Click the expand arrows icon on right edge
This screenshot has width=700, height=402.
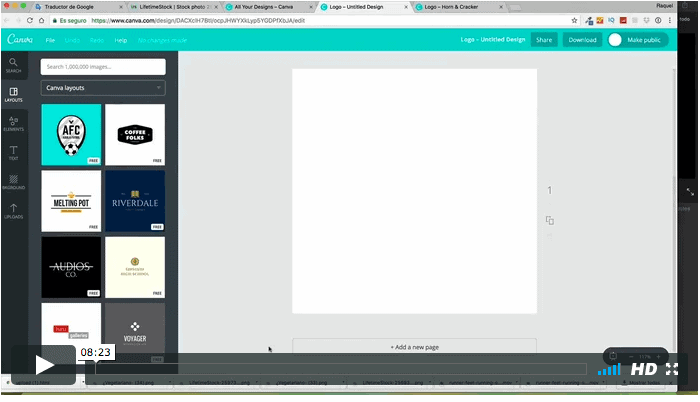690,192
